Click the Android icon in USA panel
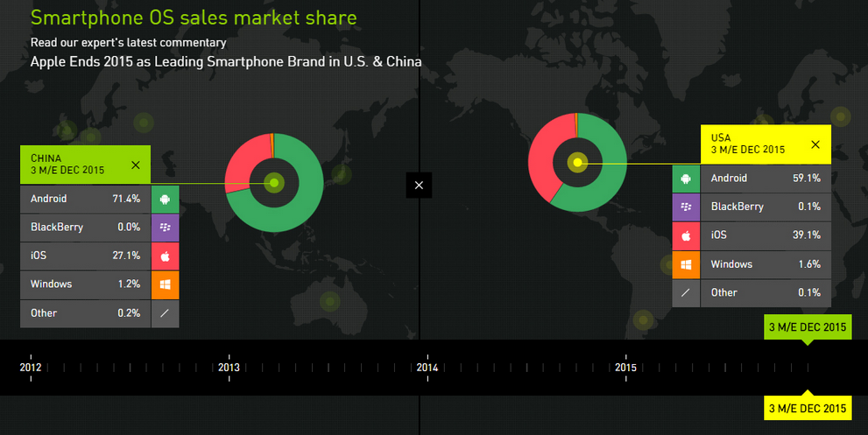Image resolution: width=868 pixels, height=435 pixels. [686, 179]
